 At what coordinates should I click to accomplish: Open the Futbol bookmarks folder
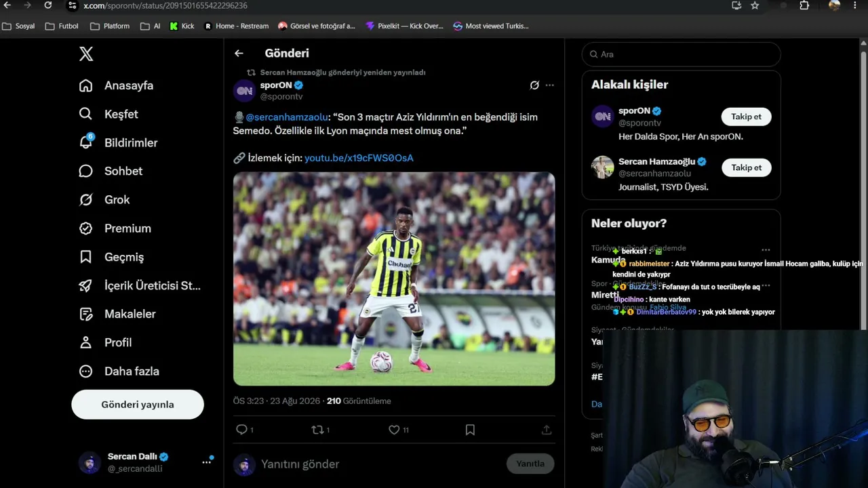[62, 26]
